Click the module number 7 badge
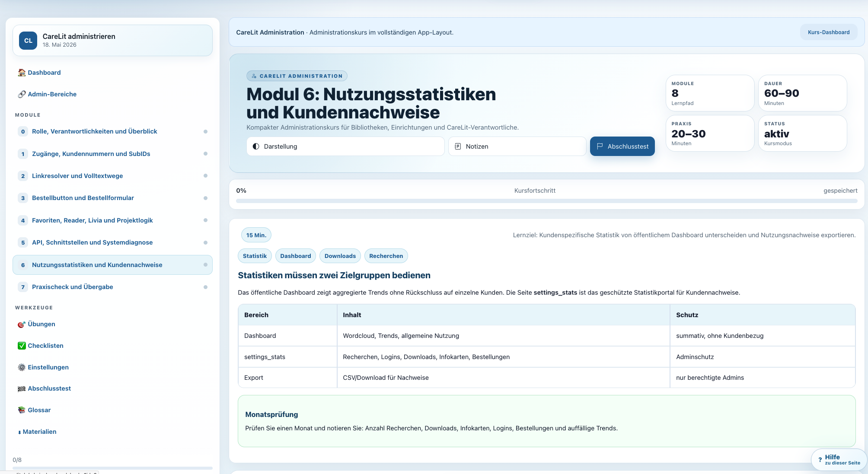Screen dimensions: 868x474 pyautogui.click(x=23, y=287)
